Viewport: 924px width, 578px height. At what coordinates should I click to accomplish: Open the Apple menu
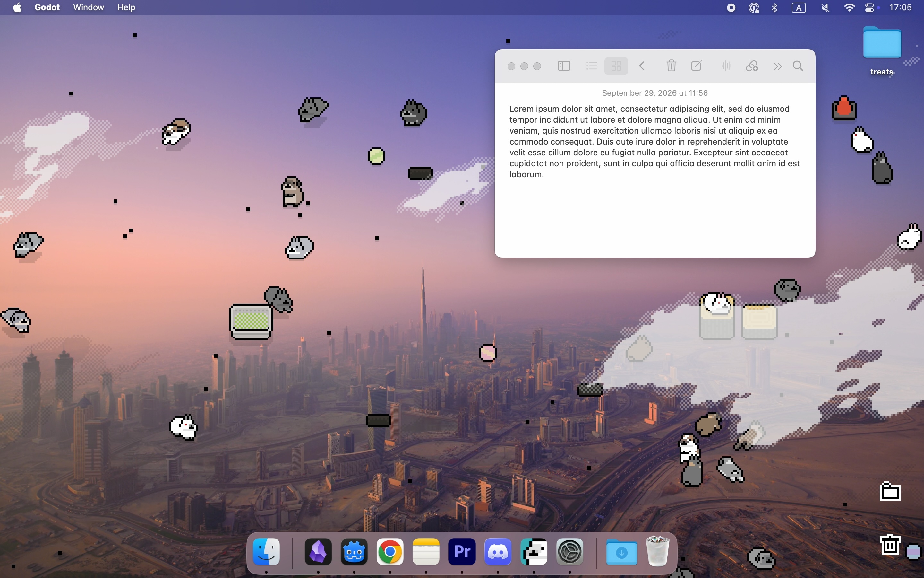click(x=18, y=8)
